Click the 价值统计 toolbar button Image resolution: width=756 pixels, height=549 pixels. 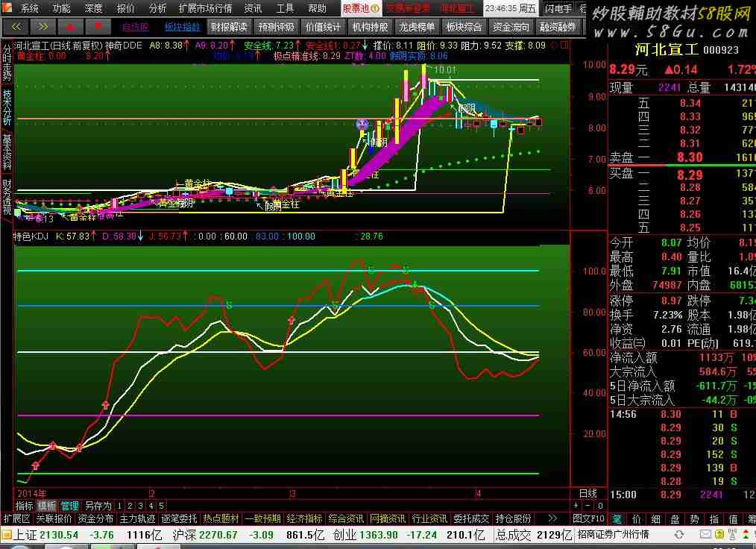click(323, 27)
